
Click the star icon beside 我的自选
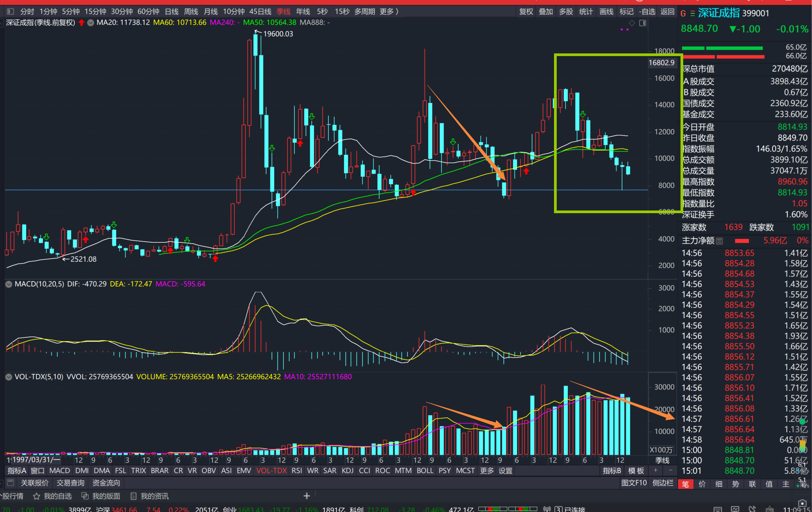click(x=37, y=496)
